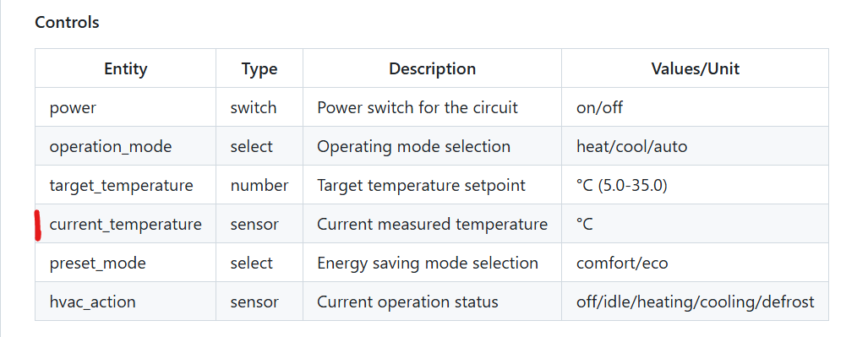Click the off/idle/heating/cooling/defrost cell

pos(696,302)
